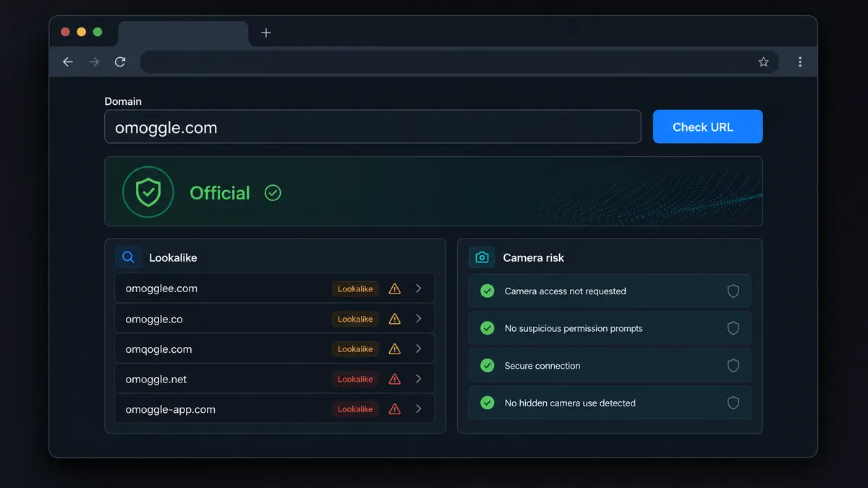Open a new tab with the plus icon
The height and width of the screenshot is (488, 868).
click(x=266, y=33)
